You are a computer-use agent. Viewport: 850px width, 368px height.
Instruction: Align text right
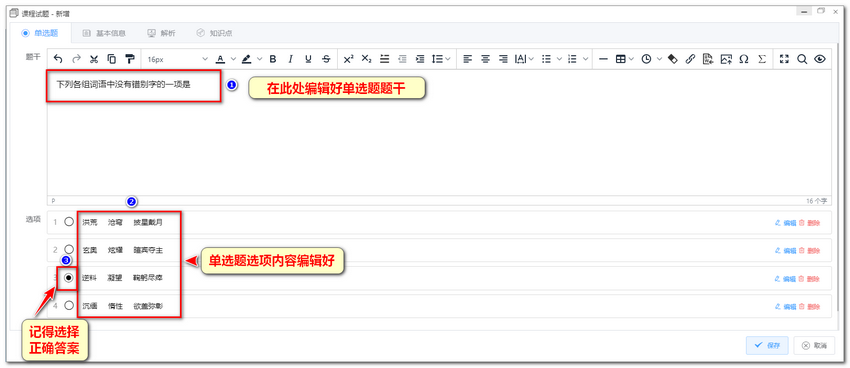click(503, 59)
